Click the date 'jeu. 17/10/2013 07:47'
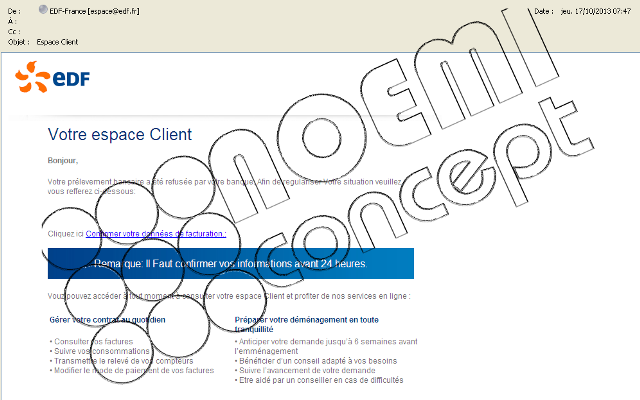Image resolution: width=640 pixels, height=400 pixels. [x=596, y=11]
